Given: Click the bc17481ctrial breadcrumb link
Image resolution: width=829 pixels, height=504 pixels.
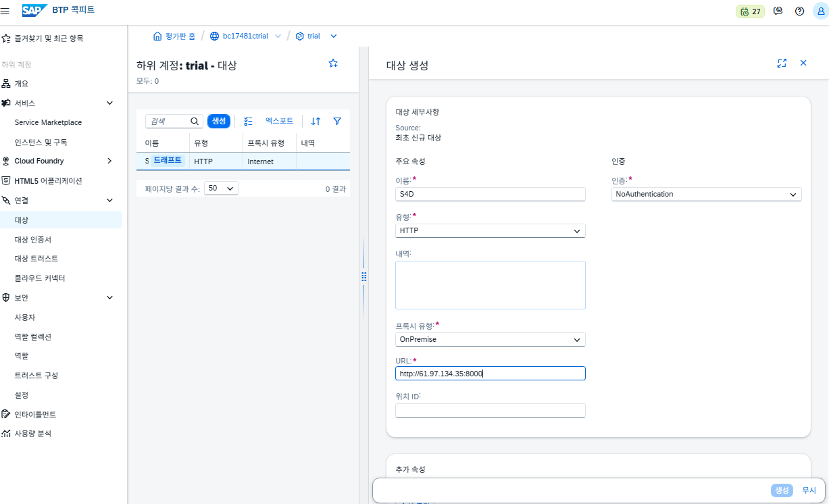Looking at the screenshot, I should (247, 36).
